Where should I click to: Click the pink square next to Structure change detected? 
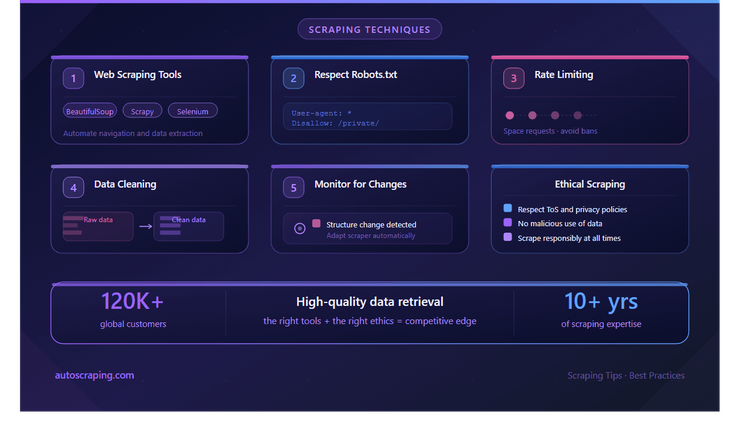(x=316, y=223)
